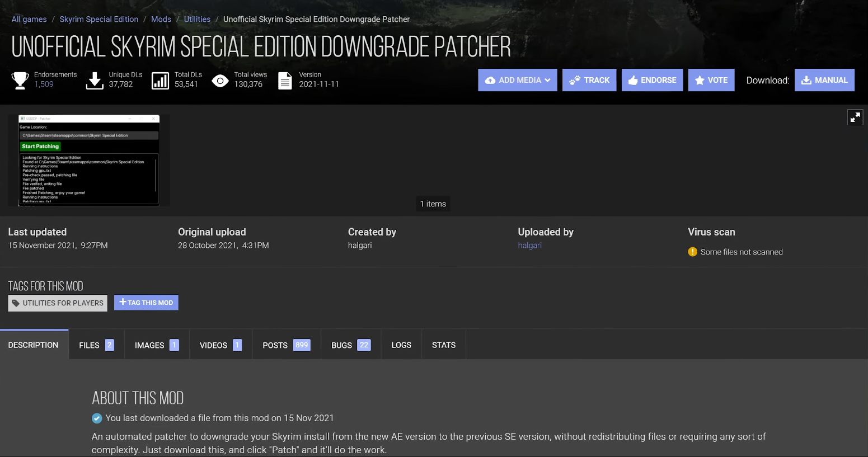Open the Files tab
The image size is (868, 457).
(96, 345)
